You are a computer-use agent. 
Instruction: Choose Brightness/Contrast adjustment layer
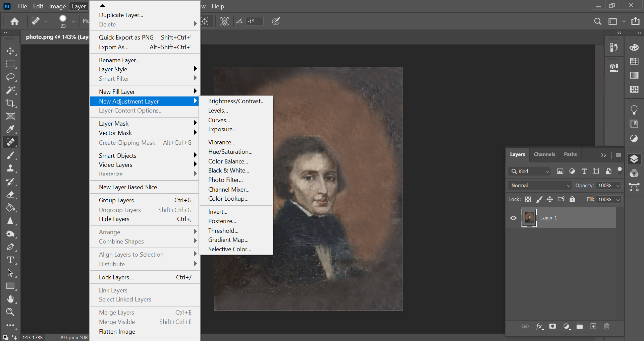(236, 101)
